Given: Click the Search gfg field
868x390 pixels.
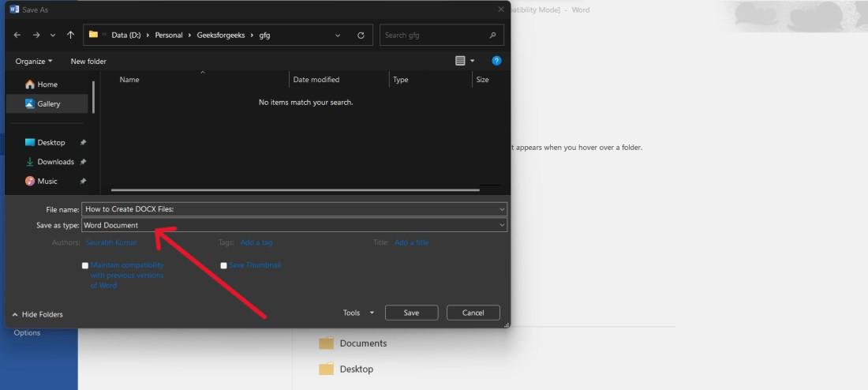Looking at the screenshot, I should 441,35.
